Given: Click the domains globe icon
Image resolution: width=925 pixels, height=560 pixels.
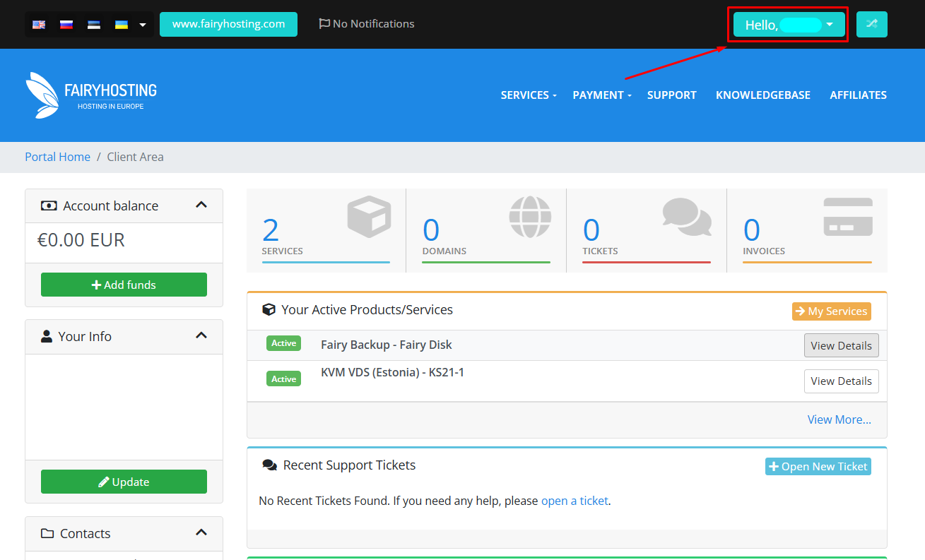Looking at the screenshot, I should (x=530, y=216).
